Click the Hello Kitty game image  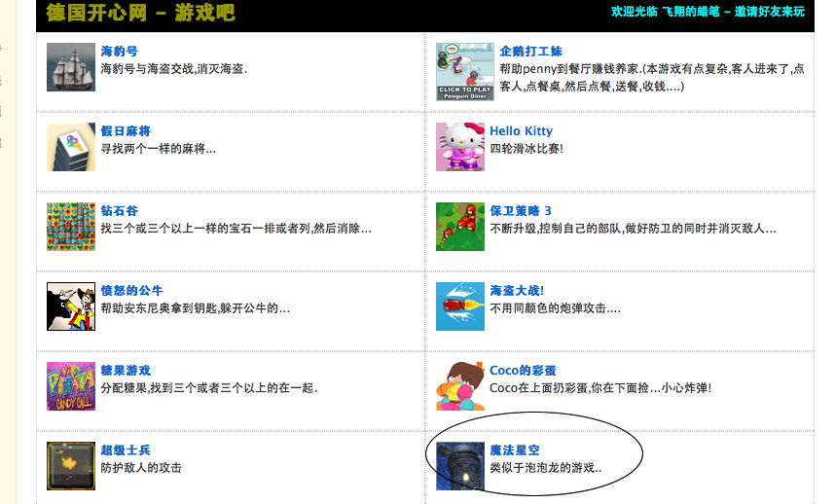tap(460, 147)
